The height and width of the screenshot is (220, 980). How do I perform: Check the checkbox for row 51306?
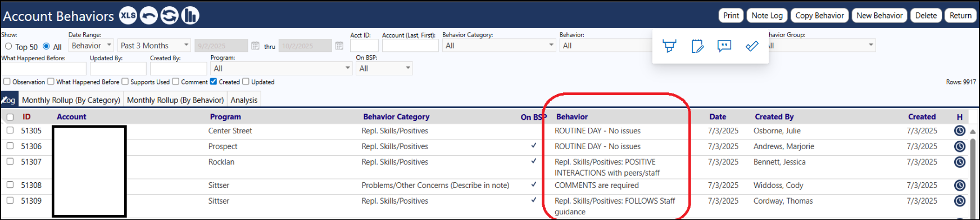10,146
